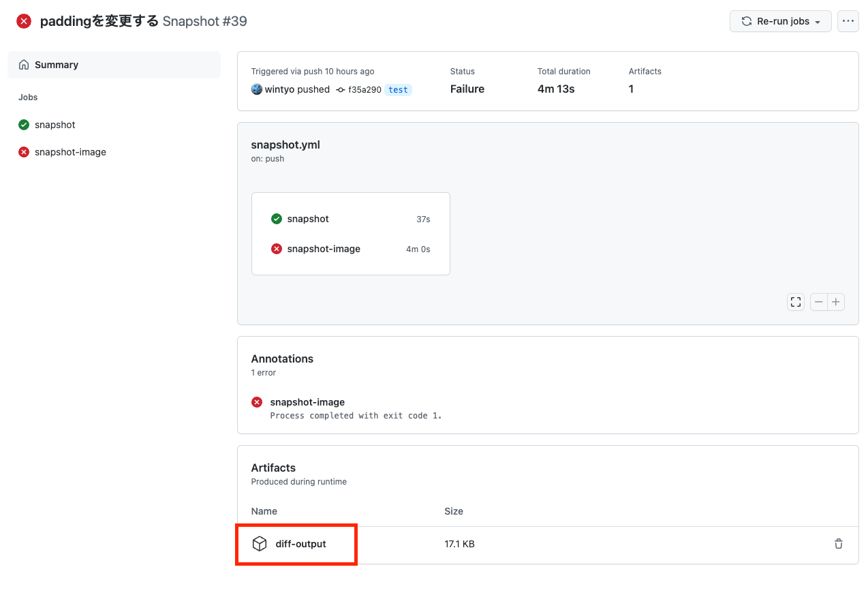Open the snapshot-image job in sidebar
This screenshot has width=868, height=595.
(70, 152)
